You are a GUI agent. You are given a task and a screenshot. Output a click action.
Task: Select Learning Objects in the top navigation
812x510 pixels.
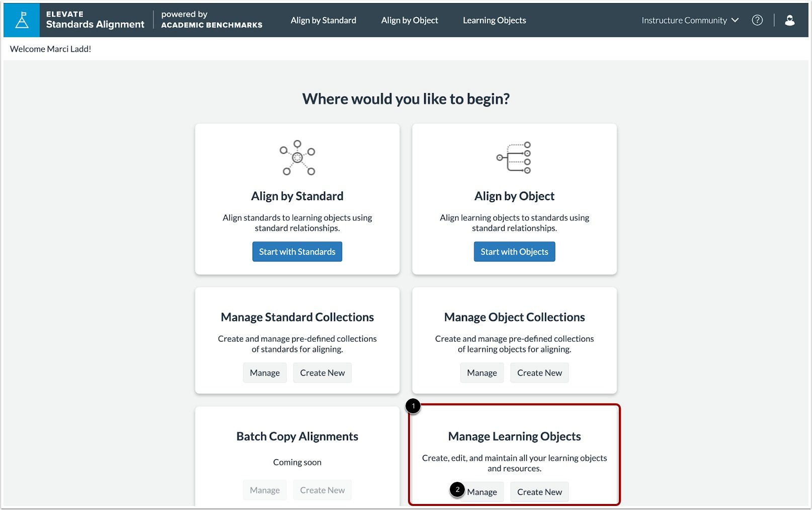coord(494,20)
